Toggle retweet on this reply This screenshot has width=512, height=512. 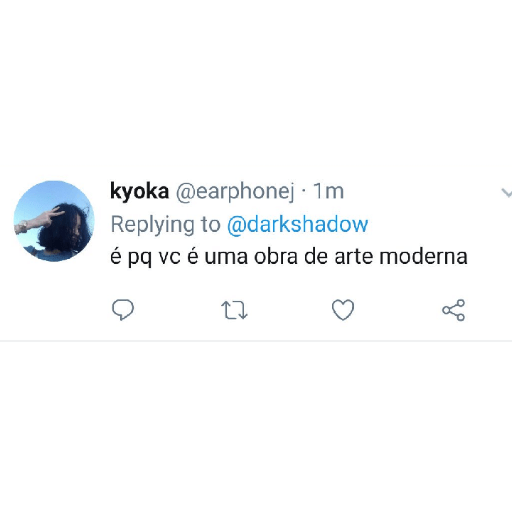(234, 310)
